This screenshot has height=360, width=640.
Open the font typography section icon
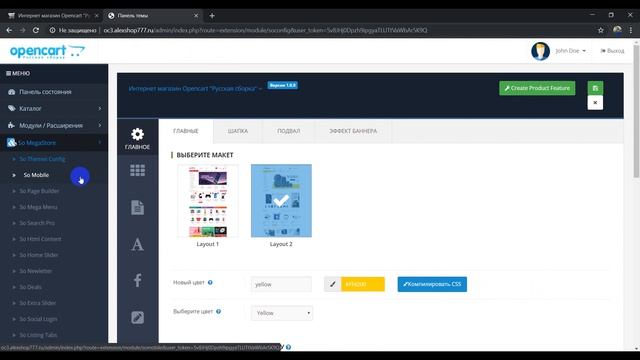pyautogui.click(x=138, y=244)
